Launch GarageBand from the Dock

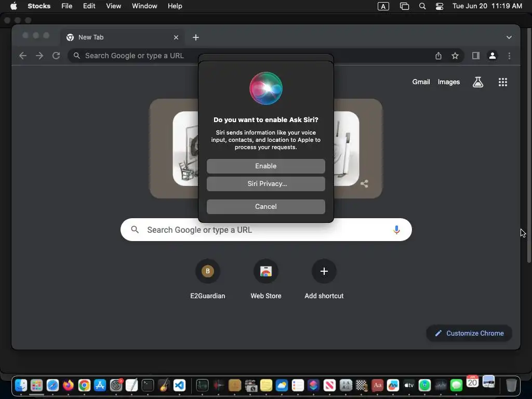164,385
